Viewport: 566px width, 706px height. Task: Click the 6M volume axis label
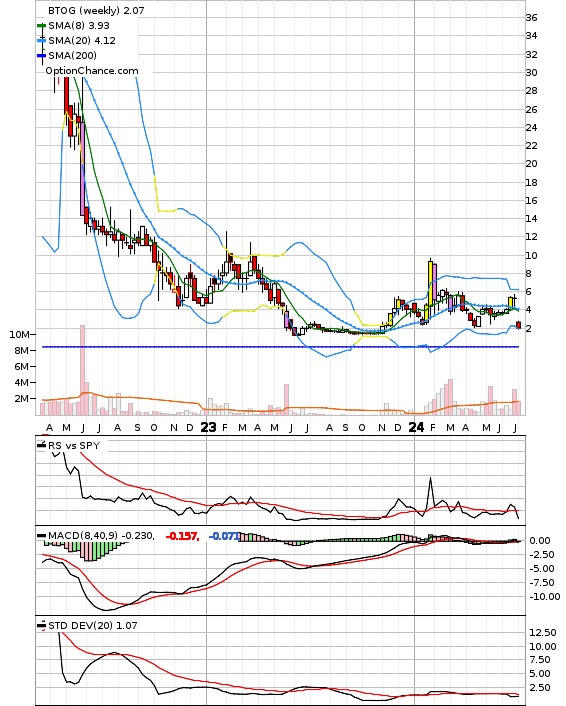(22, 367)
